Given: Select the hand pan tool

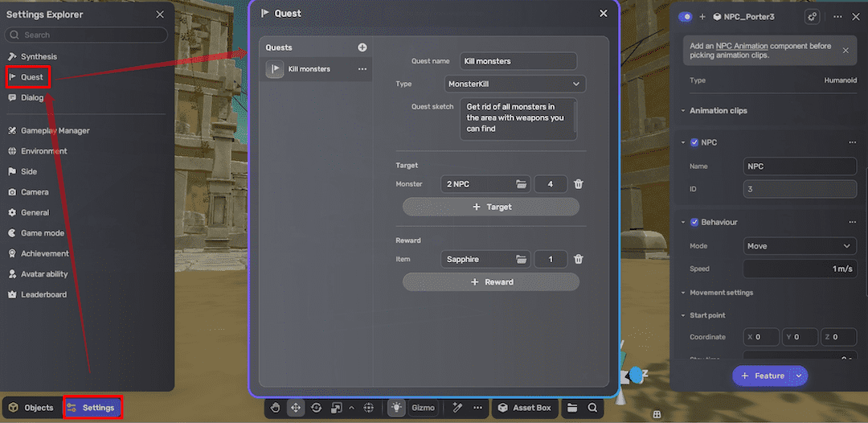Looking at the screenshot, I should (275, 408).
